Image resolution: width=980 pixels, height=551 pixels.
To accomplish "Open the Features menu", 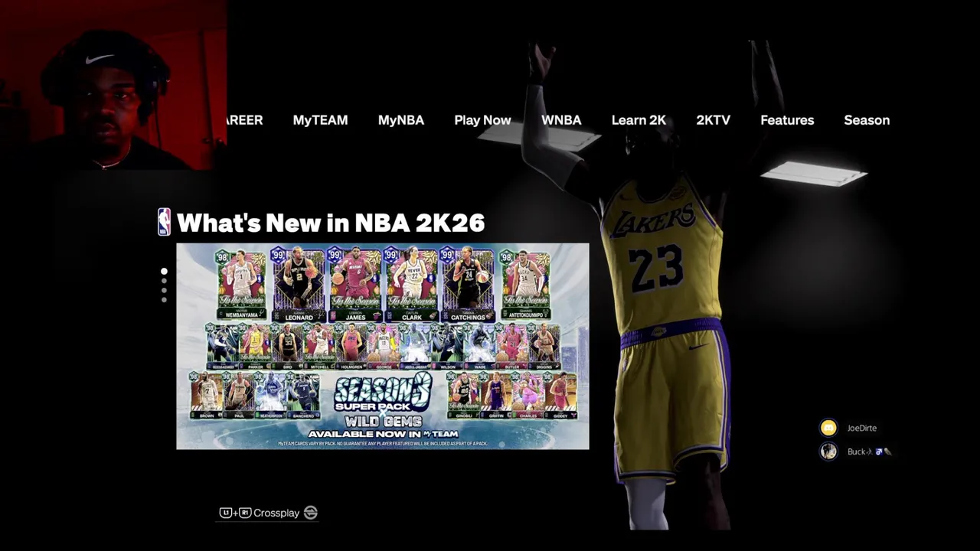I will point(787,120).
